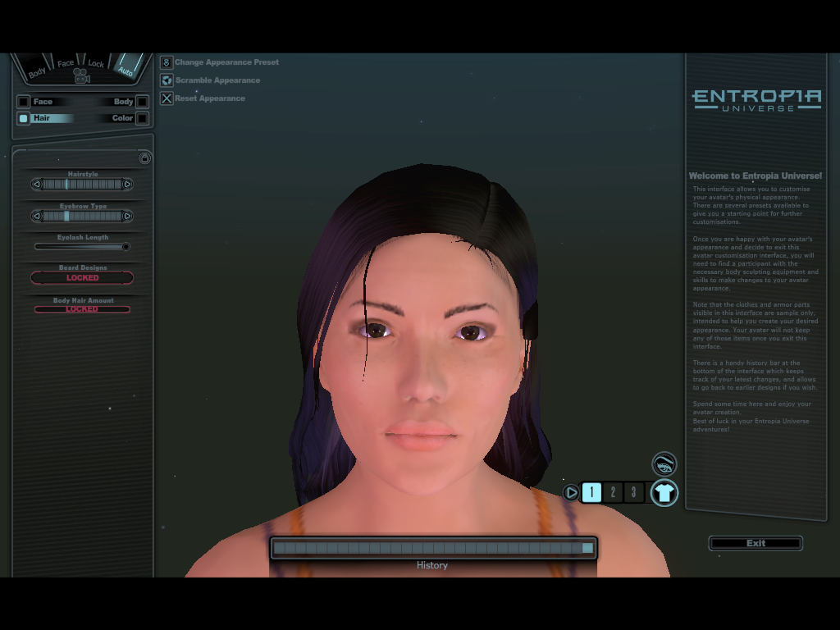Click the left arrow on Eyebrow Type slider
840x630 pixels.
tap(36, 216)
